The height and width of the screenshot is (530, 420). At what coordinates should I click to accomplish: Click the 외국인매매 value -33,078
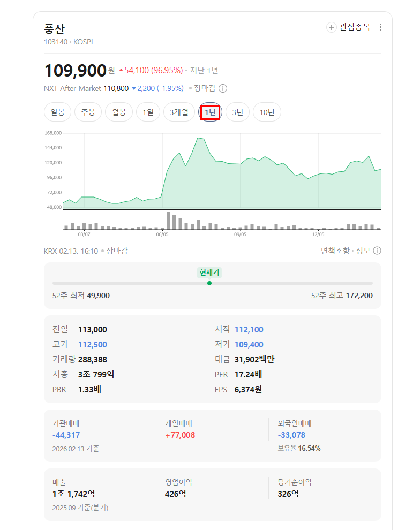point(291,435)
